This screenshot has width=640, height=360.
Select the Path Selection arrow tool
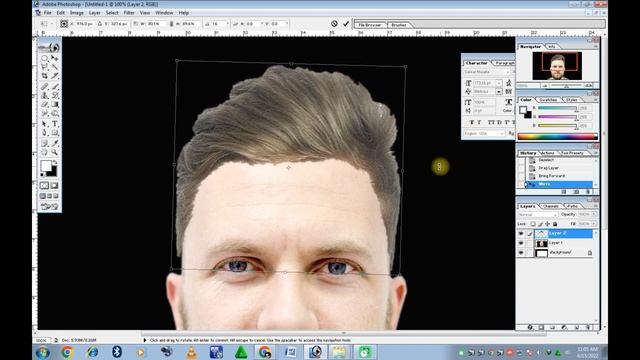[44, 124]
